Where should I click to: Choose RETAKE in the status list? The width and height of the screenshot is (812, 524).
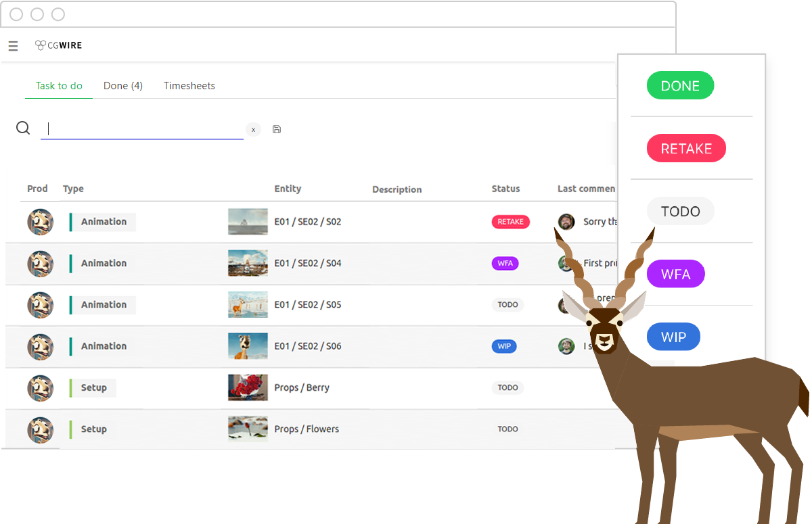pos(686,149)
